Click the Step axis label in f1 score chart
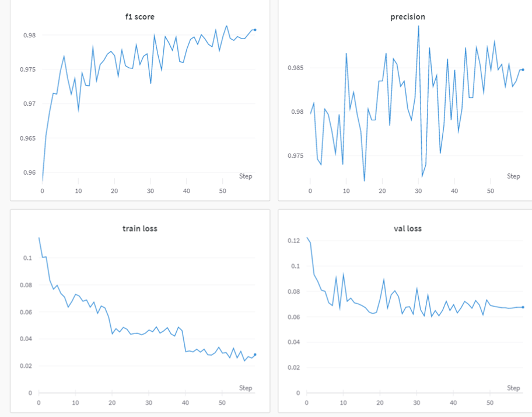Viewport: 532px width, 417px height. point(246,176)
